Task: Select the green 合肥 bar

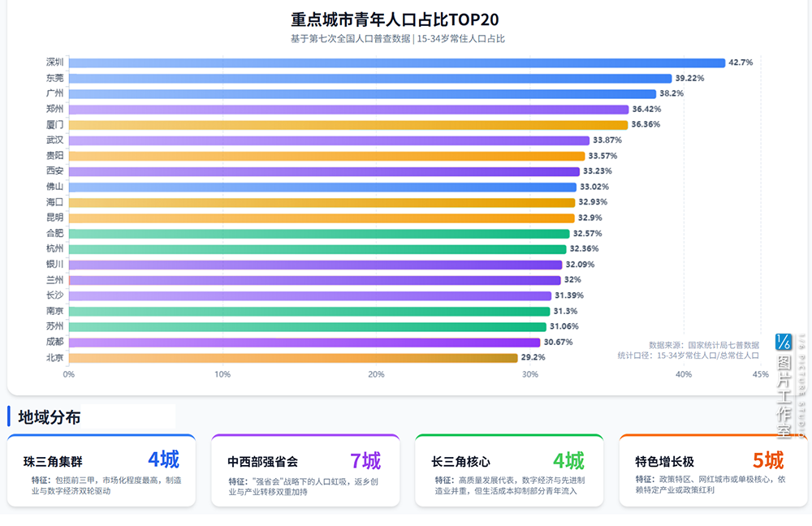Action: click(x=319, y=234)
